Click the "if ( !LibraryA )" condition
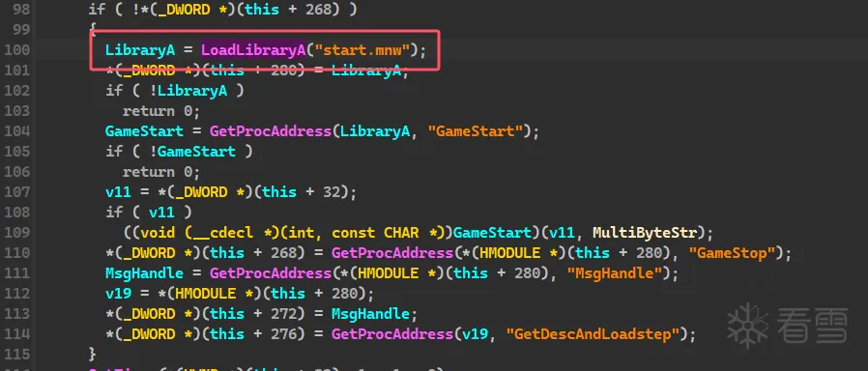 [174, 91]
